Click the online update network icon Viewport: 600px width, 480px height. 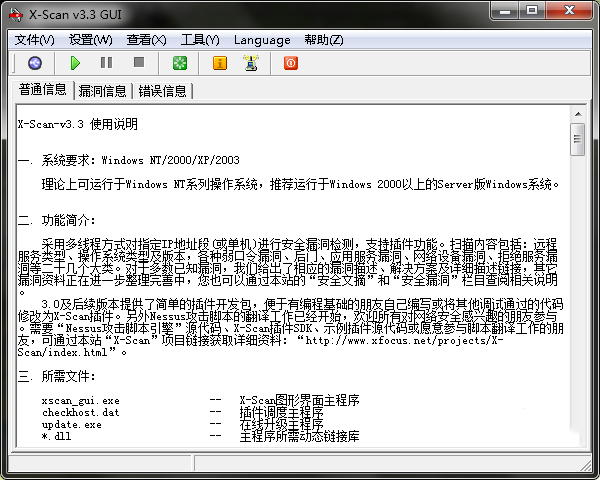click(x=250, y=63)
